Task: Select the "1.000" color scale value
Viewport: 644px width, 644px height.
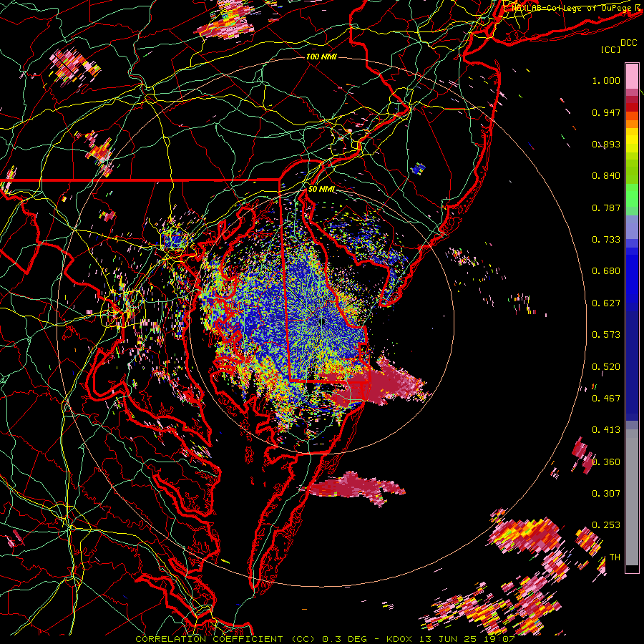Action: [x=606, y=80]
